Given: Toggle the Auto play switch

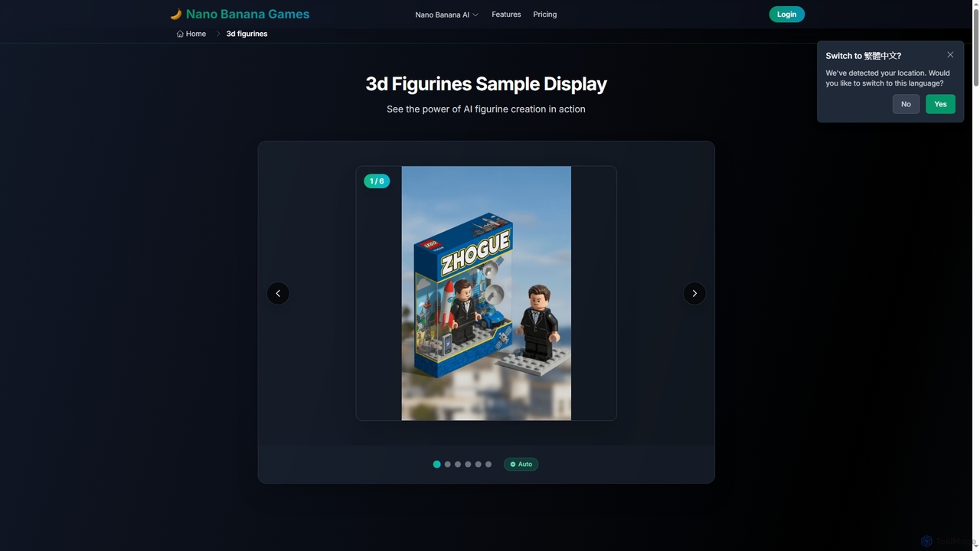Looking at the screenshot, I should coord(521,464).
